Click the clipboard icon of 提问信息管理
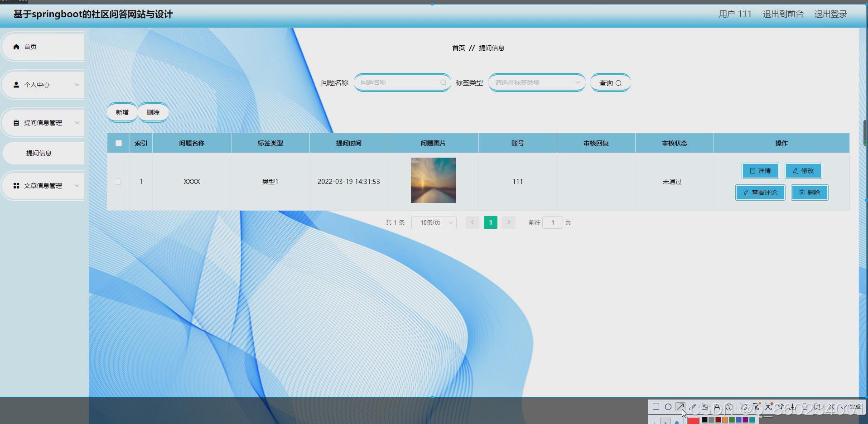 (x=16, y=123)
